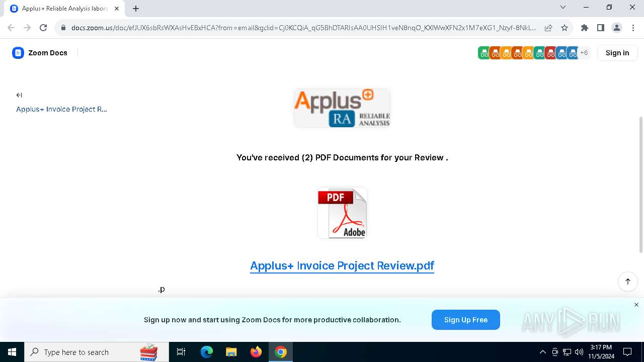644x362 pixels.
Task: Click the Type here to search box
Action: pos(97,352)
